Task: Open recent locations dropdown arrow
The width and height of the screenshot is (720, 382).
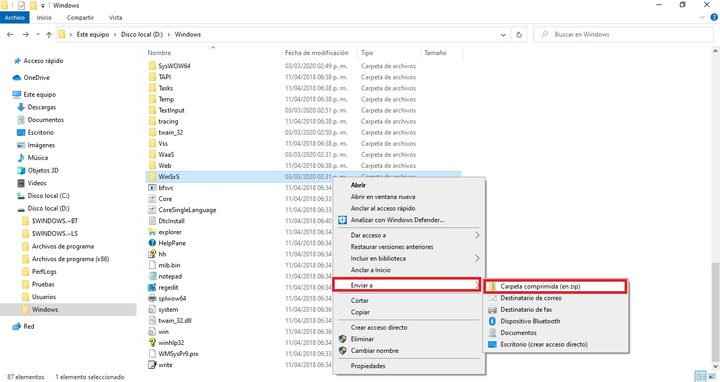Action: 38,34
